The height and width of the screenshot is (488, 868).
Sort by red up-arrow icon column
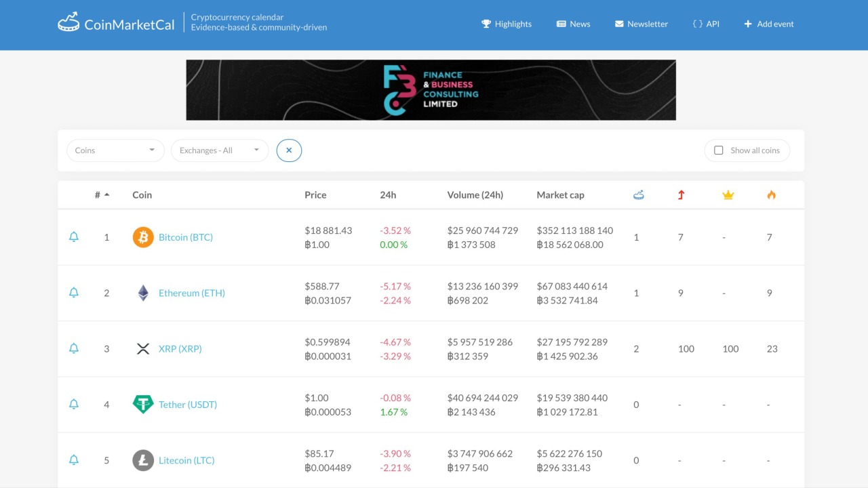(681, 195)
